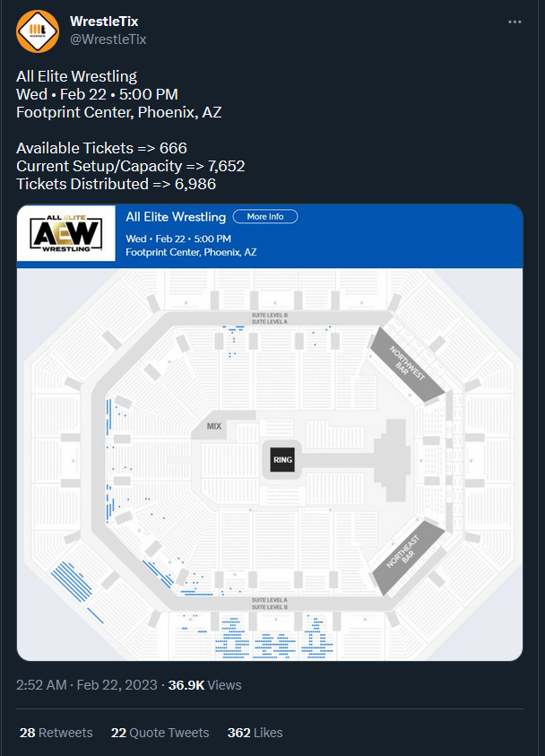Open the three-dot tweet options menu
The width and height of the screenshot is (545, 756).
tap(514, 22)
